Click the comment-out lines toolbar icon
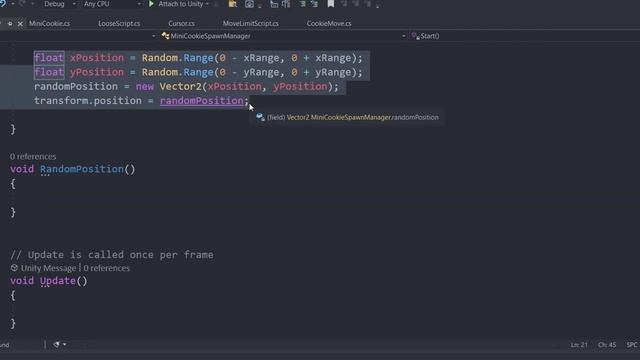Screen dimensions: 640x360 point(302,4)
